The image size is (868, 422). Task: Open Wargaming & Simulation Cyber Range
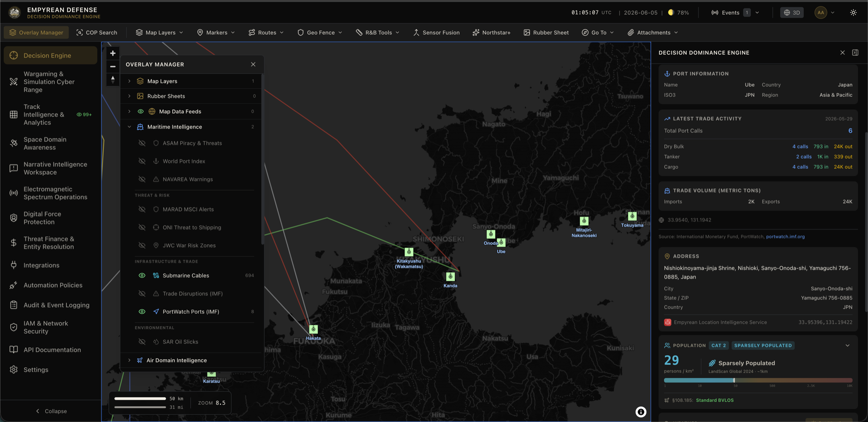50,82
